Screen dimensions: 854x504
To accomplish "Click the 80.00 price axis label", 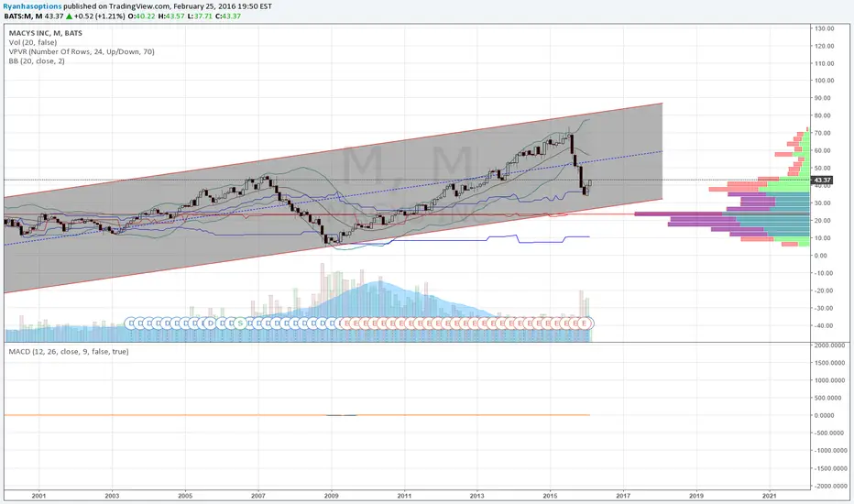I will [x=824, y=115].
